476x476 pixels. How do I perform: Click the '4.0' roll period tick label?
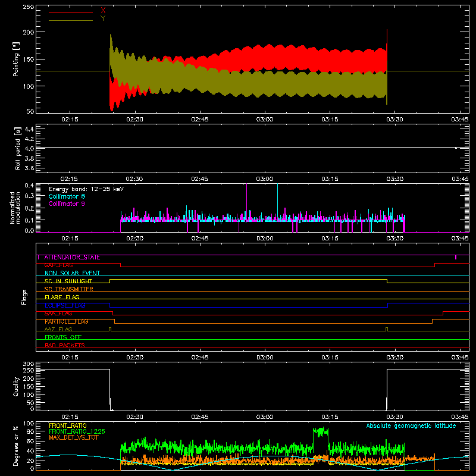[29, 149]
